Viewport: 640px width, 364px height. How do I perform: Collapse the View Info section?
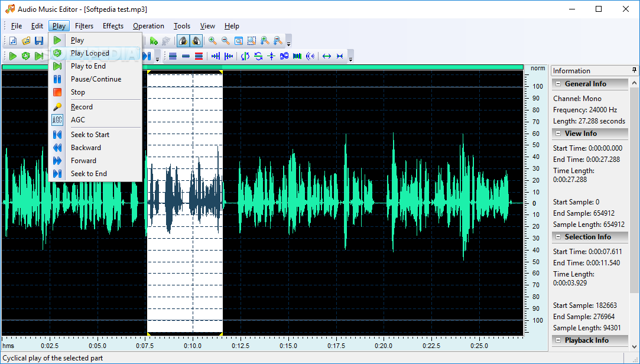(558, 134)
